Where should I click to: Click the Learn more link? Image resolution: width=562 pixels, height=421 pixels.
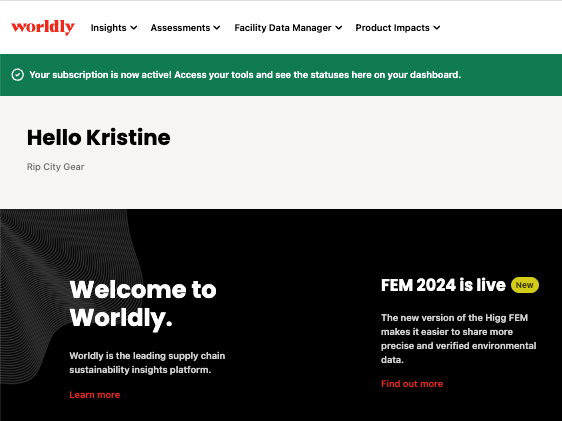click(x=95, y=395)
